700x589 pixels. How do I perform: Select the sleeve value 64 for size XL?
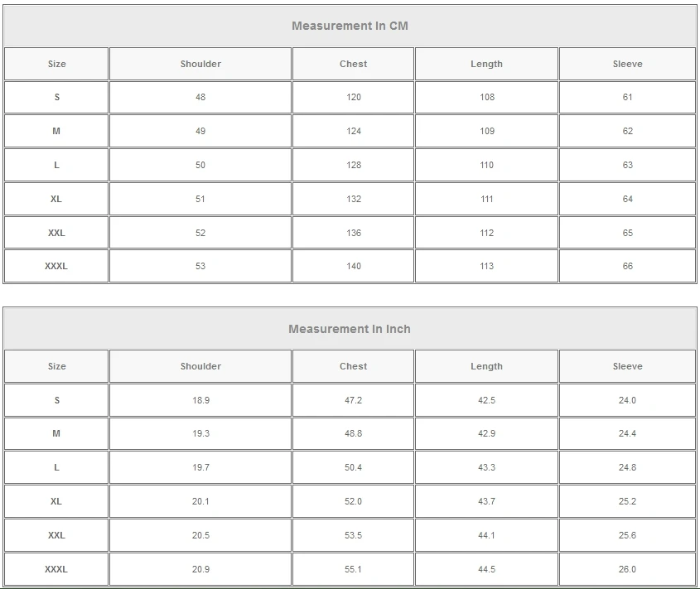(627, 199)
